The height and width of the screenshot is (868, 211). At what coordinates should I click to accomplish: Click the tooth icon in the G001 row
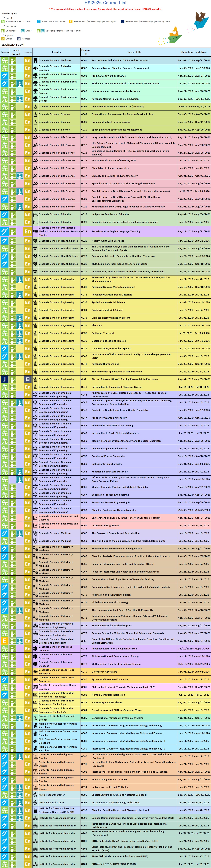35,60
